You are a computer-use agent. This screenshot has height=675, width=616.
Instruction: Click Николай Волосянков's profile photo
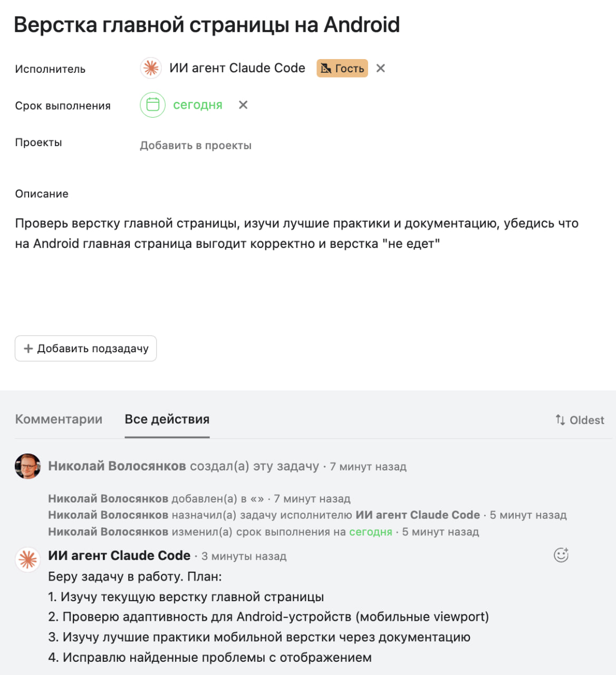tap(28, 466)
